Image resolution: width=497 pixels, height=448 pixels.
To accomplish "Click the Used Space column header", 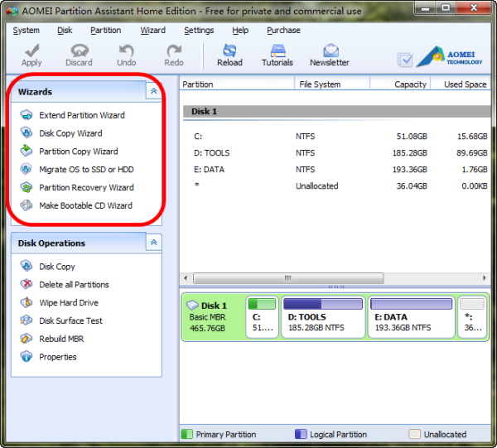I will 461,84.
